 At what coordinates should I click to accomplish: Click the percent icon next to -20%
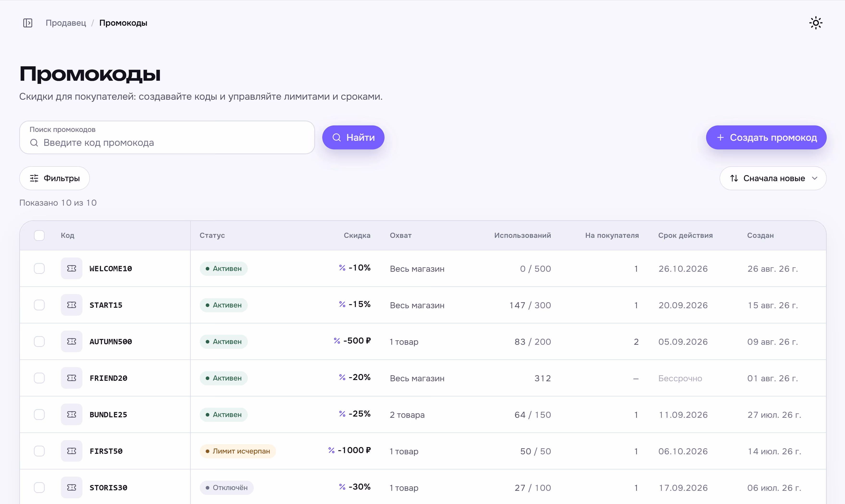tap(342, 377)
